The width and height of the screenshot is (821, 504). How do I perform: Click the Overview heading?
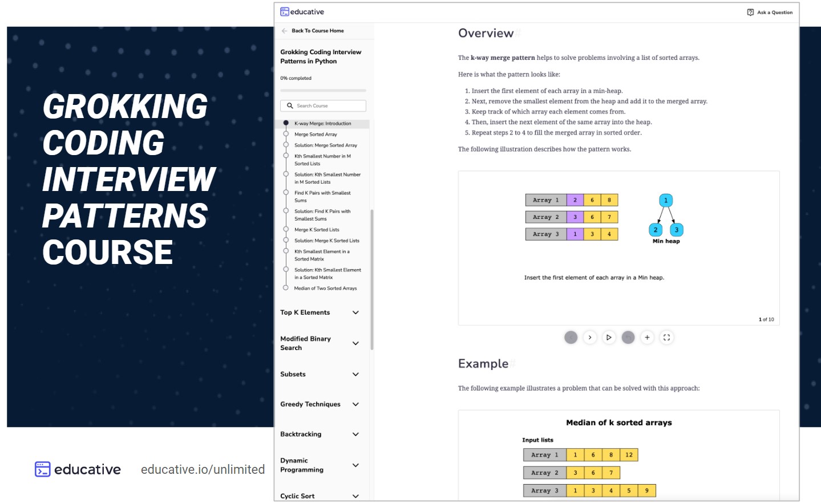pyautogui.click(x=486, y=33)
